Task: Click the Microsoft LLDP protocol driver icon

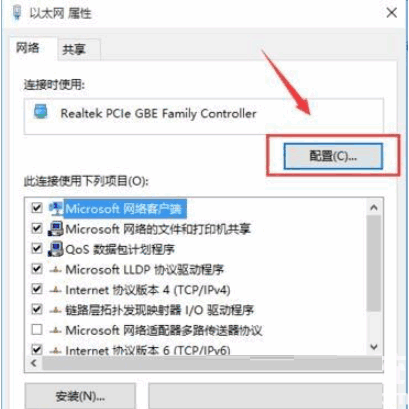Action: (x=55, y=270)
